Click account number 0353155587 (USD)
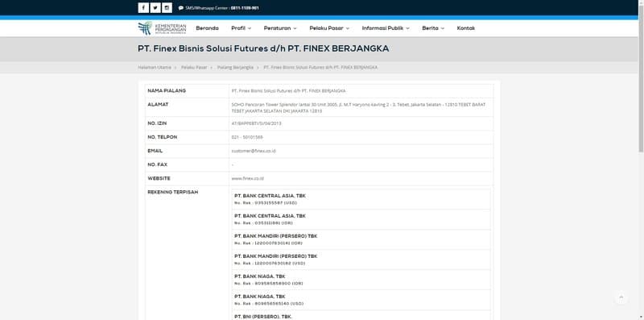 [266, 203]
